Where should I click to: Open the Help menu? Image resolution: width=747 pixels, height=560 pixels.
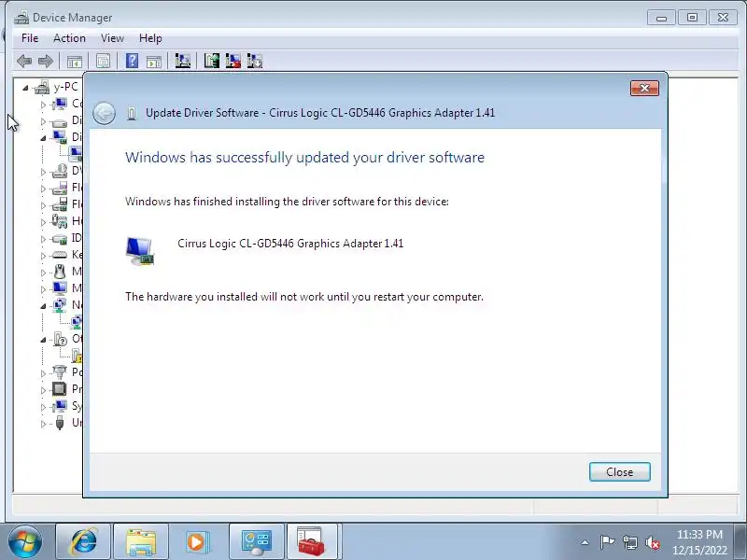coord(150,38)
